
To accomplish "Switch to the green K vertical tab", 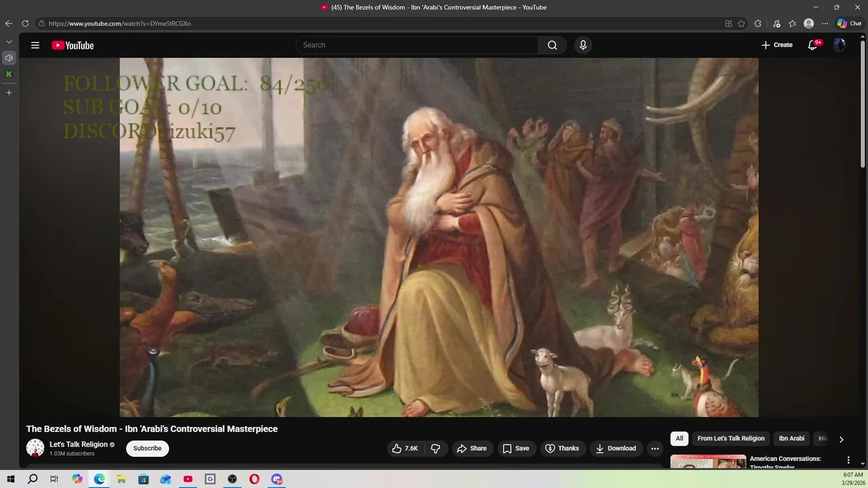I will [x=9, y=75].
